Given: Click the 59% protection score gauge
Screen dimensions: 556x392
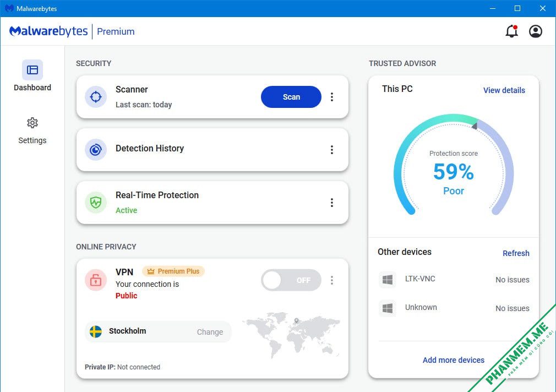Looking at the screenshot, I should (x=454, y=165).
